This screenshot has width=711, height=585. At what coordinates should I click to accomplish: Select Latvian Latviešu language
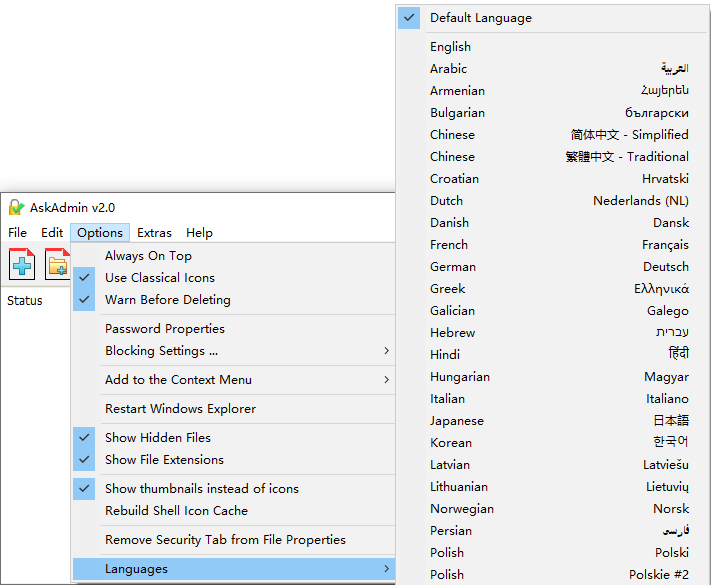[552, 464]
